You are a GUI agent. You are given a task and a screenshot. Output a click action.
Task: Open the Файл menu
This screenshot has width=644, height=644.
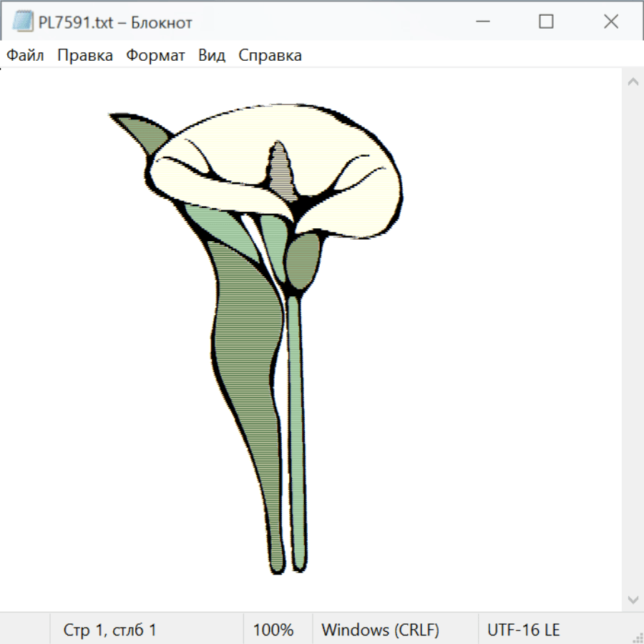tap(26, 56)
